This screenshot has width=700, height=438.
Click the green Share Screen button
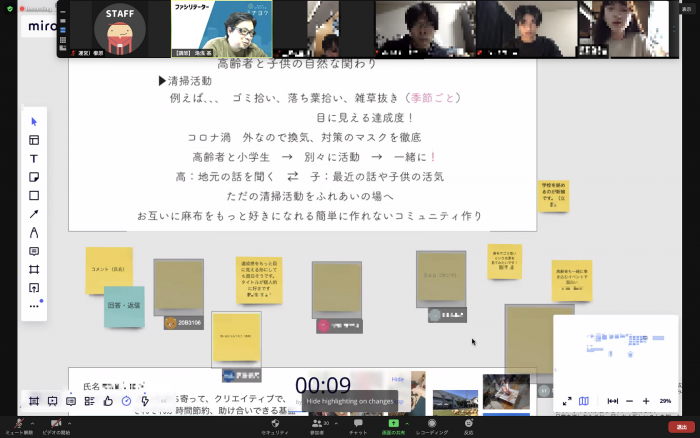pyautogui.click(x=393, y=426)
